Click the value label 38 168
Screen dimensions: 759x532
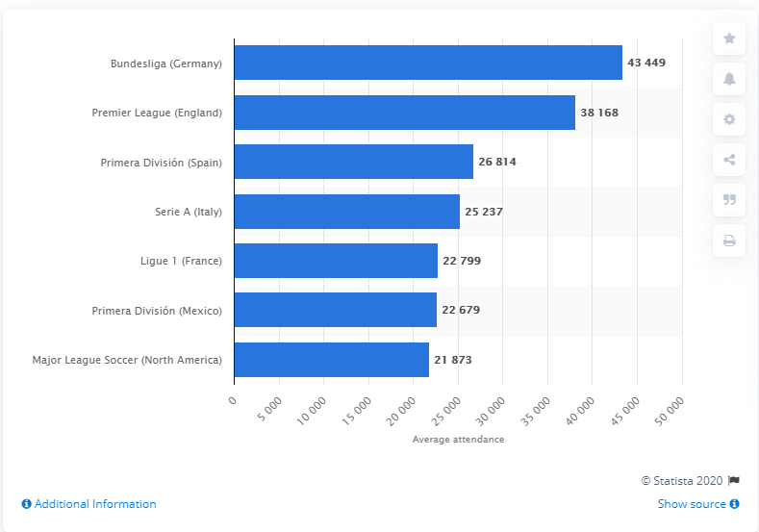point(599,113)
